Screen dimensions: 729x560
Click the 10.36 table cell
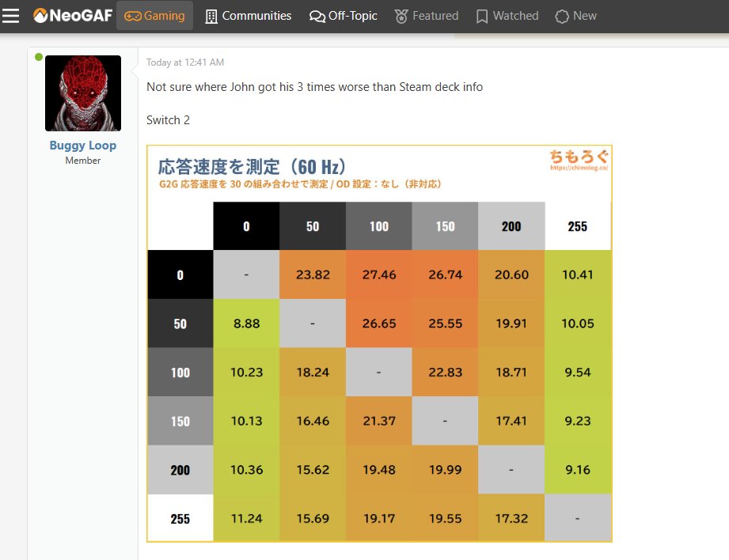(246, 470)
